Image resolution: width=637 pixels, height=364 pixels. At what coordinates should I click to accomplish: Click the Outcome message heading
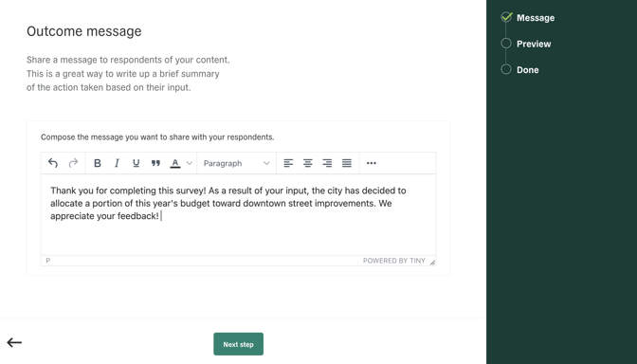coord(84,31)
